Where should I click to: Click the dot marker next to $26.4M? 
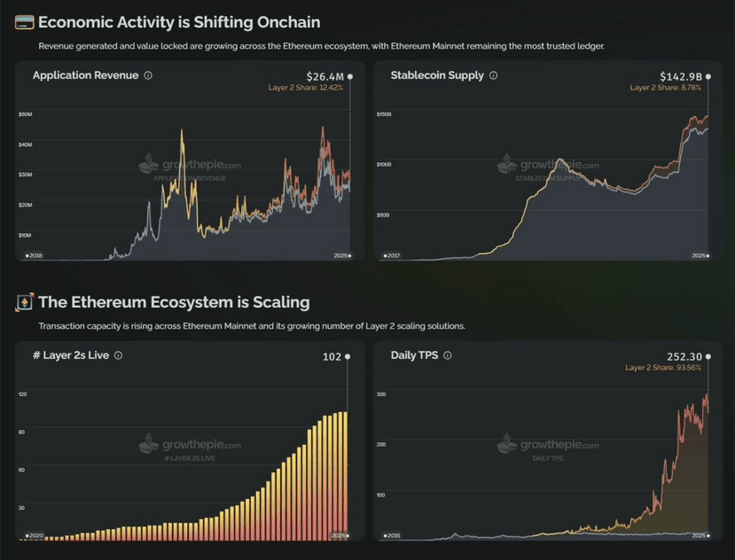[x=350, y=76]
